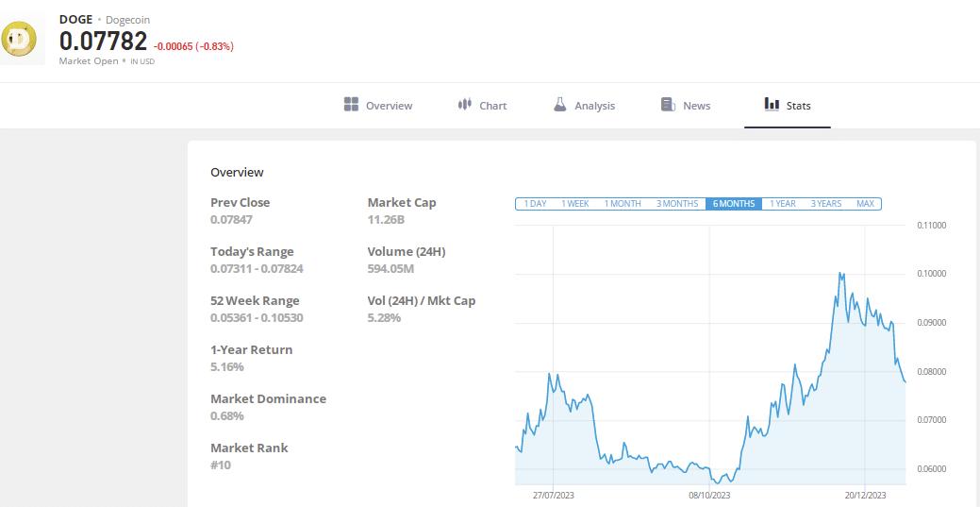Click Today's Range value 0.07311 - 0.07824

click(257, 268)
